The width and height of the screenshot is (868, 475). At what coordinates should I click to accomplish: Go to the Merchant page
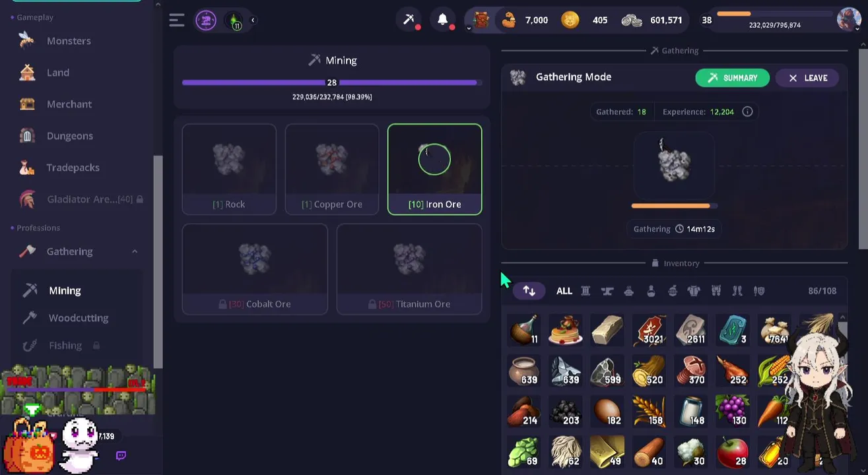[x=69, y=104]
